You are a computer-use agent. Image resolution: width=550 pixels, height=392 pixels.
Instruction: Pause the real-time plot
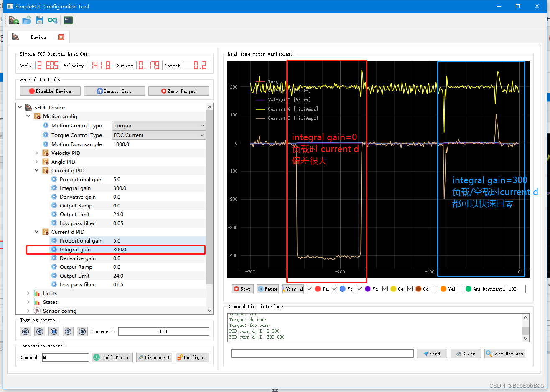point(267,289)
